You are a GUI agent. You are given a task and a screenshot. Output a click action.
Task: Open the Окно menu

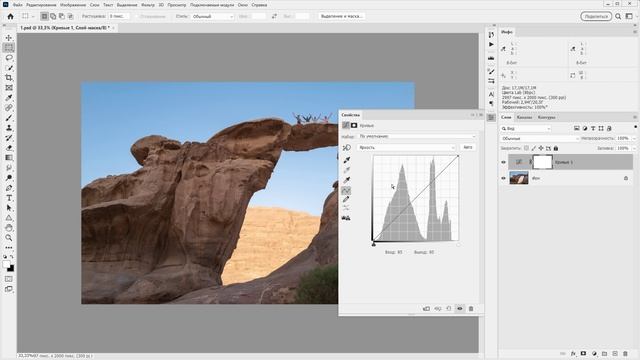(x=243, y=5)
